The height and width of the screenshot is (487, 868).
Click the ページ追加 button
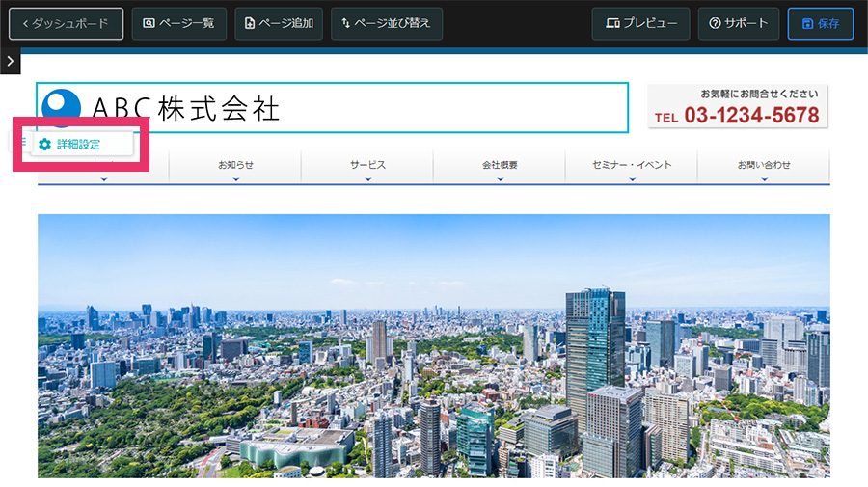tap(279, 23)
